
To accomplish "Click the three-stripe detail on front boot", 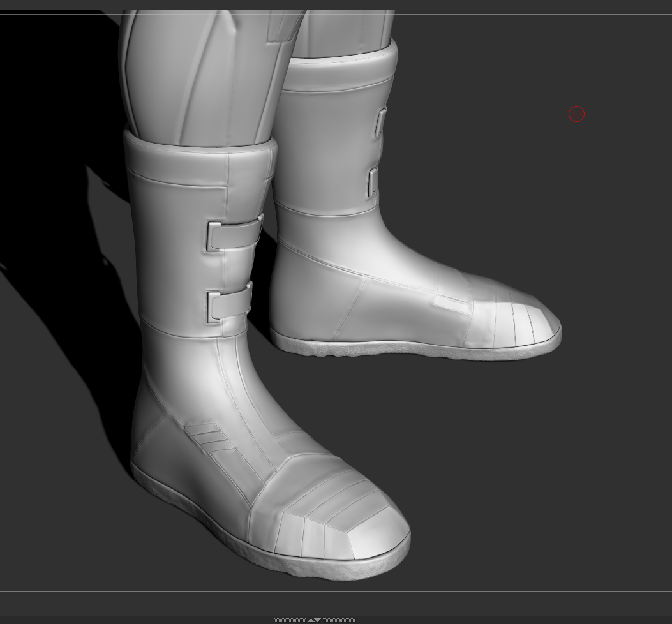I will [x=208, y=436].
